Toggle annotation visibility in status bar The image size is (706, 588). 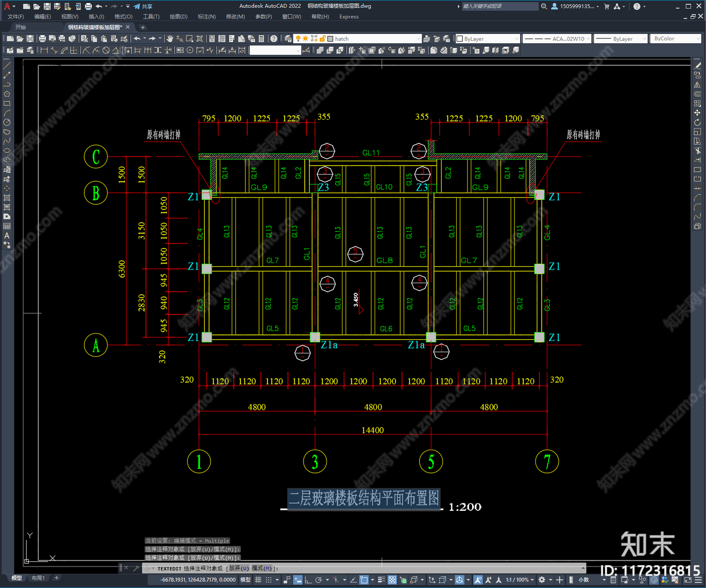(478, 580)
